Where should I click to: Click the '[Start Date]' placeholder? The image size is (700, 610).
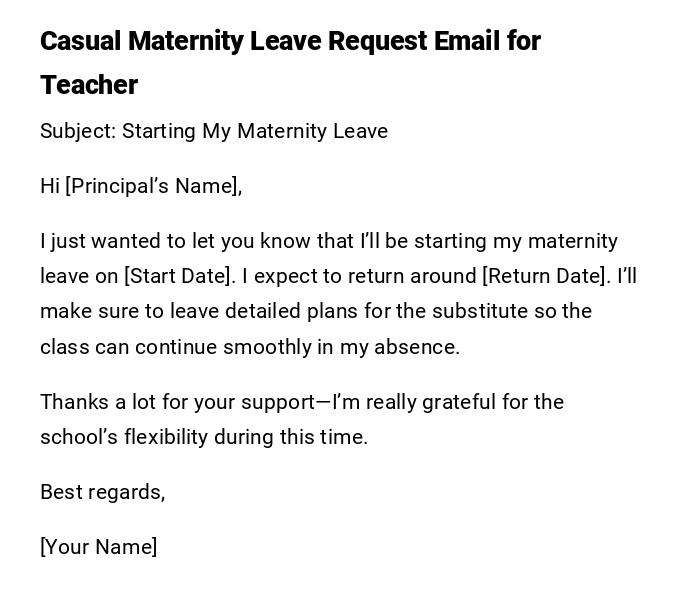[x=179, y=276]
